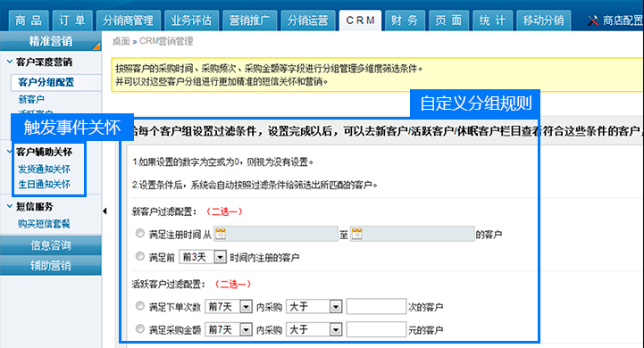The image size is (644, 348).
Task: Collapse the 客户深度营销 section chevron
Action: tap(10, 62)
